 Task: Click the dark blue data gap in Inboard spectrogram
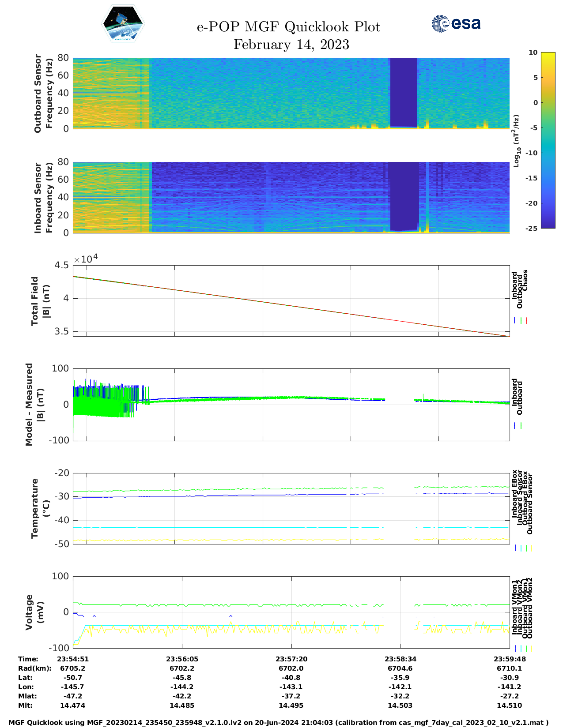[x=404, y=196]
